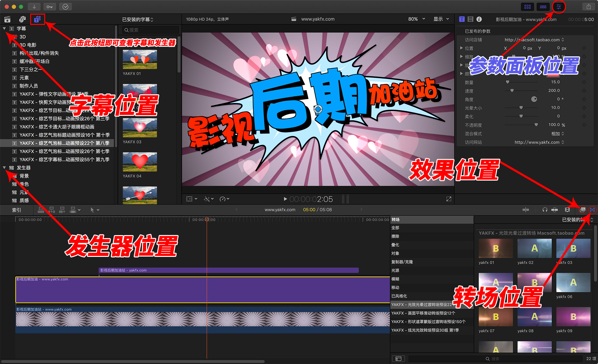Viewport: 598px width, 364px height.
Task: Toggle the solo headphones button
Action: pyautogui.click(x=545, y=210)
